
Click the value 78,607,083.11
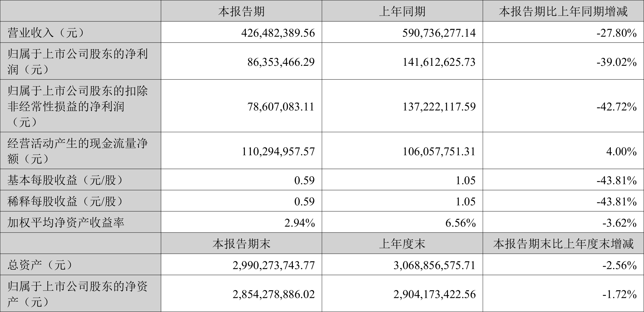281,107
